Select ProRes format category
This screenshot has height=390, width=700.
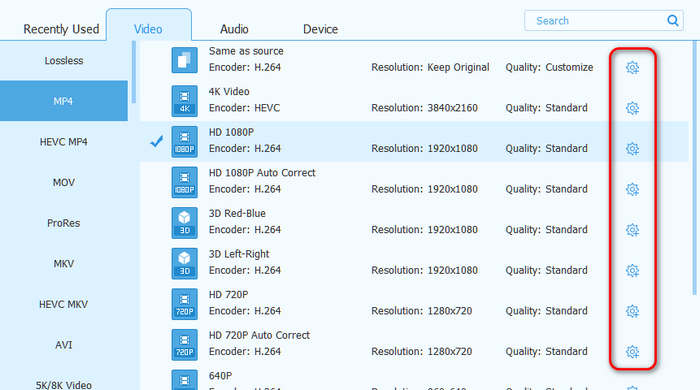click(64, 223)
